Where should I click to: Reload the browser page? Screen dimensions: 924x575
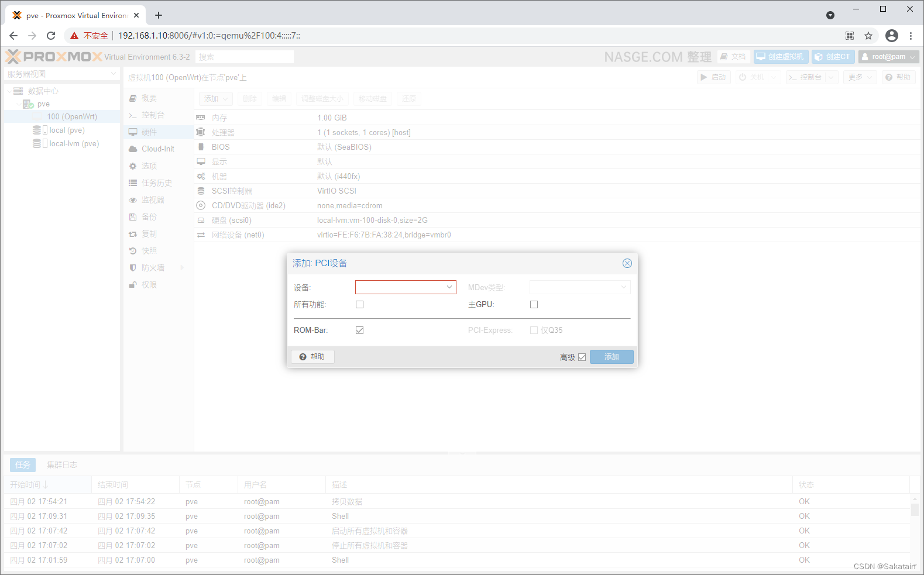(51, 36)
